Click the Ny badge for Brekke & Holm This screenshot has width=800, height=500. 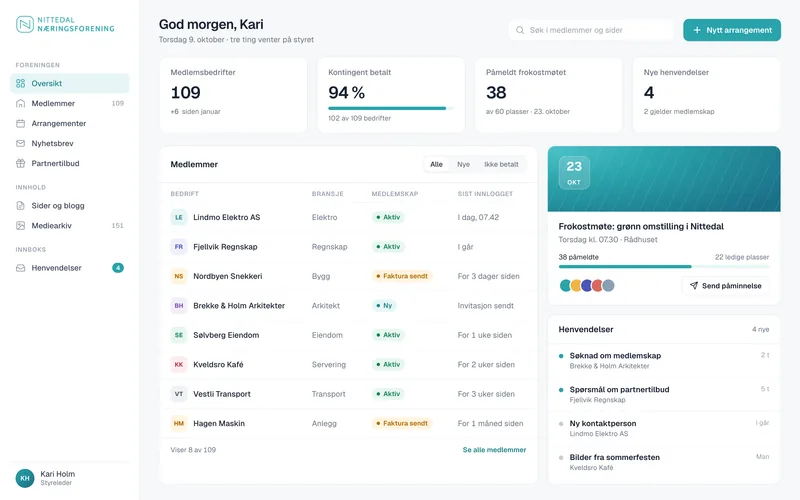[x=384, y=306]
